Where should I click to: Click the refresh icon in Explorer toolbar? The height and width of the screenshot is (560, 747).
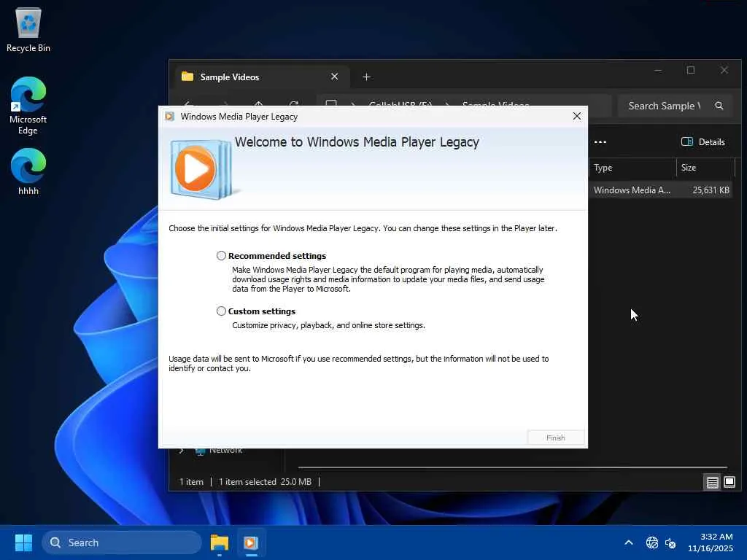pyautogui.click(x=294, y=104)
